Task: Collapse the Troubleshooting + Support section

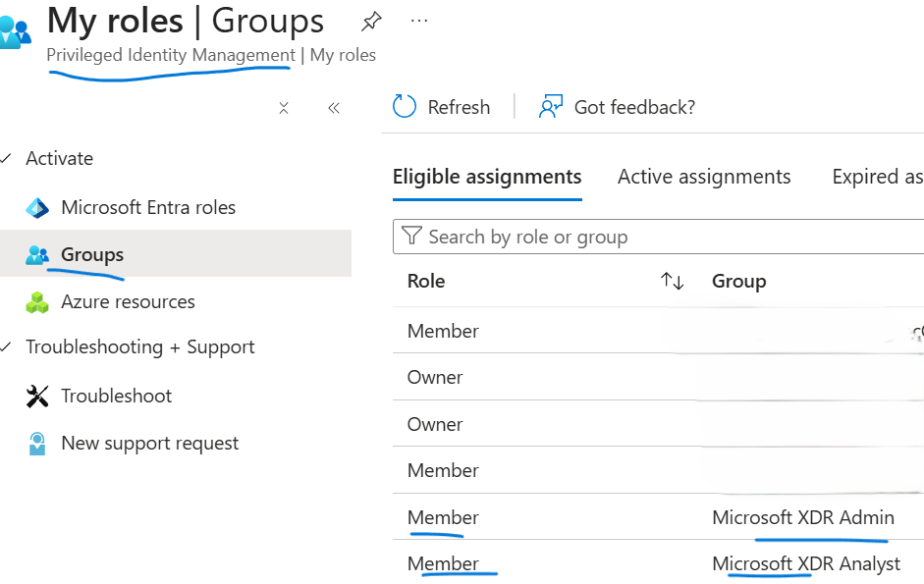Action: click(x=6, y=346)
